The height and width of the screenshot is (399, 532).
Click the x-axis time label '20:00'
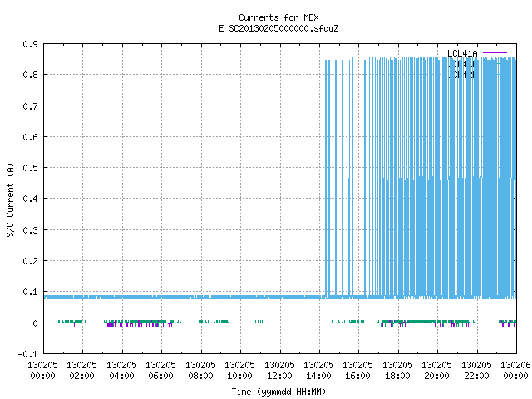(x=436, y=376)
